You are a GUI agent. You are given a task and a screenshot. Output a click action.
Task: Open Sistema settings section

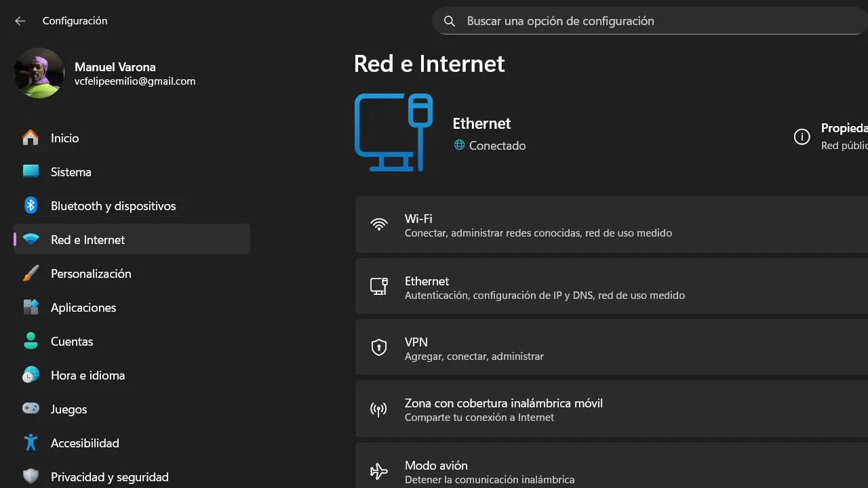pyautogui.click(x=71, y=172)
